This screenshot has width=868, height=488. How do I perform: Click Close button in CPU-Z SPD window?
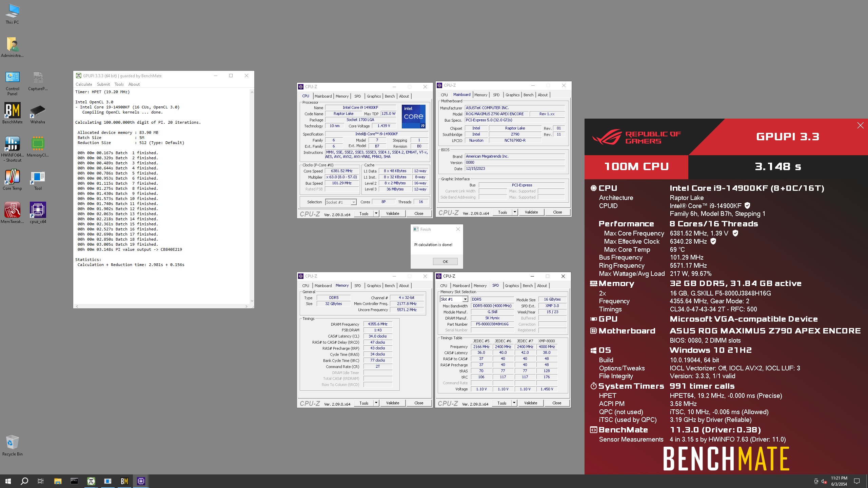556,403
